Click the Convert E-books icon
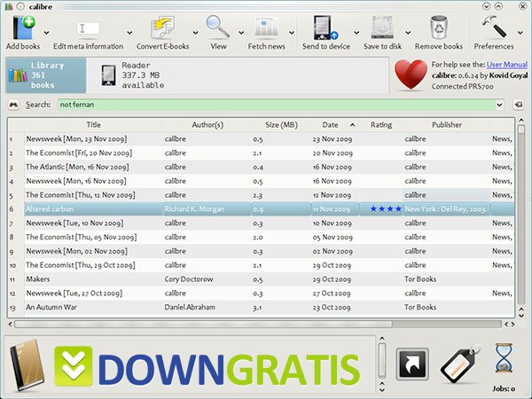This screenshot has height=399, width=532. pyautogui.click(x=162, y=27)
